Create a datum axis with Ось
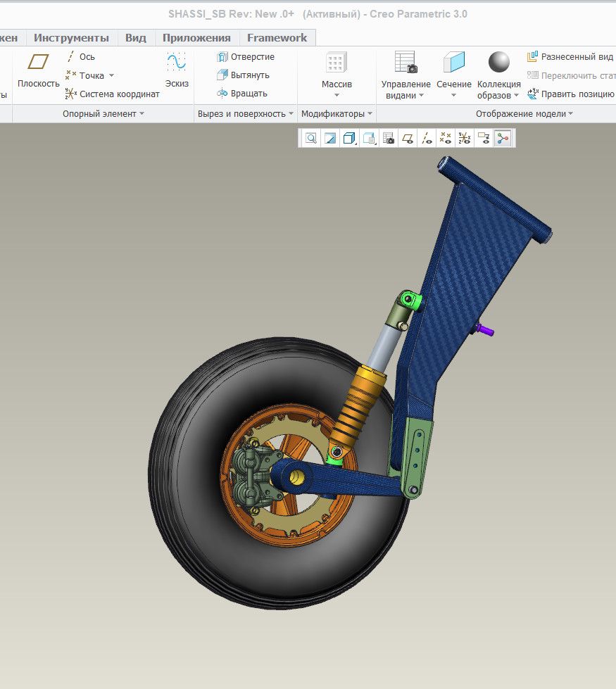The image size is (616, 689). pyautogui.click(x=80, y=57)
